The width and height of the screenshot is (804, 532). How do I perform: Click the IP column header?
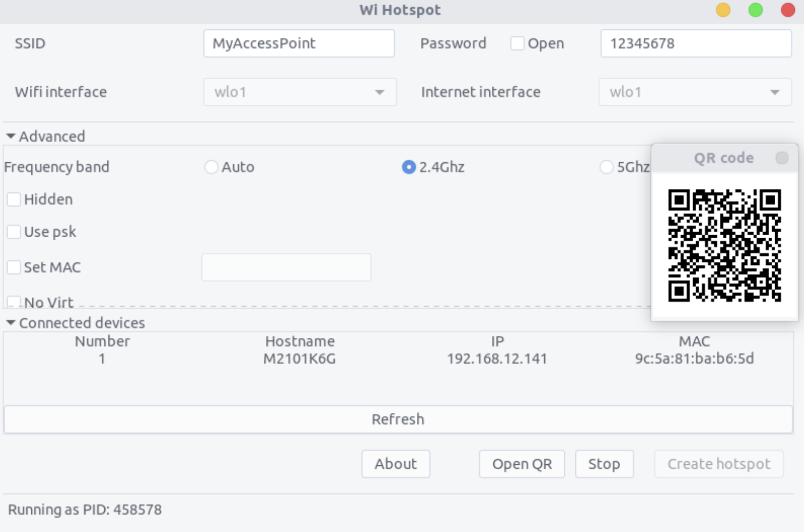(x=497, y=341)
